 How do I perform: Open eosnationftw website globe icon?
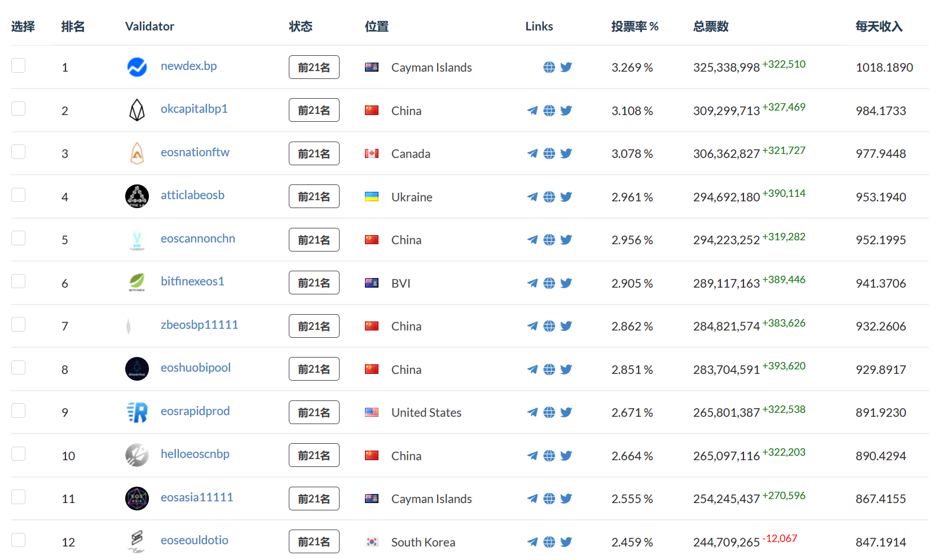click(549, 153)
